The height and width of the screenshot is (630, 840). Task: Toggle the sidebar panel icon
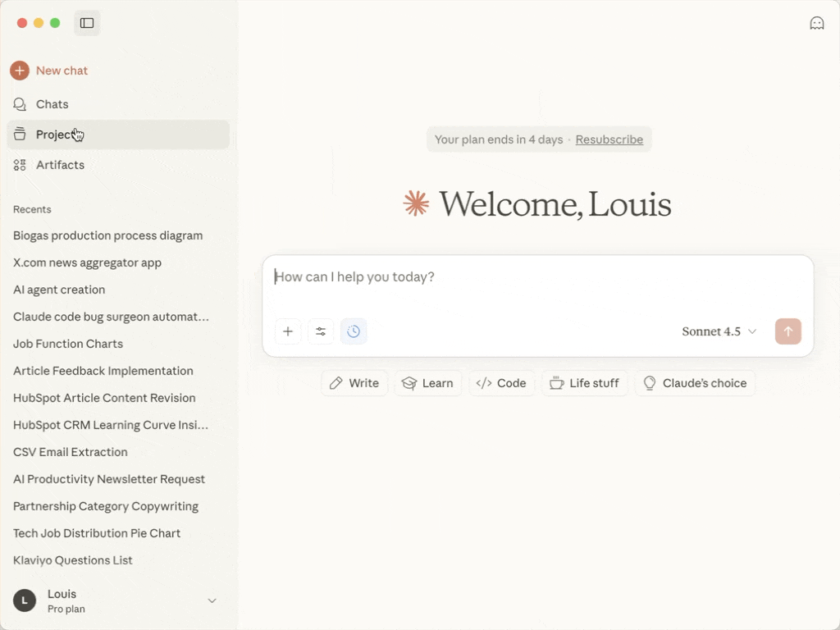pyautogui.click(x=87, y=23)
